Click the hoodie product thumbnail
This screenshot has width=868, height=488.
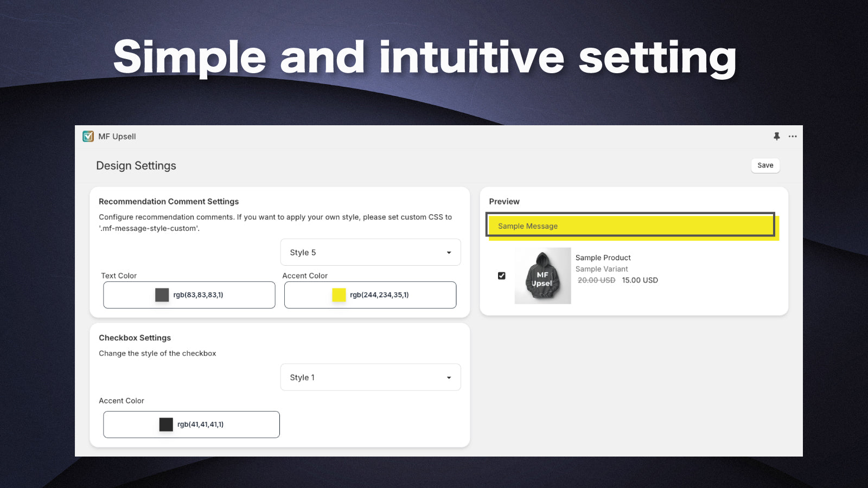click(x=542, y=276)
